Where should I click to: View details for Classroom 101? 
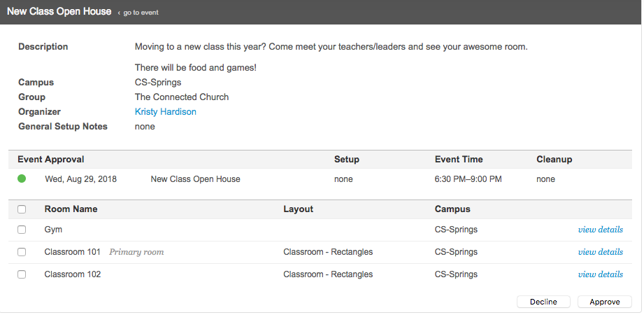(600, 252)
